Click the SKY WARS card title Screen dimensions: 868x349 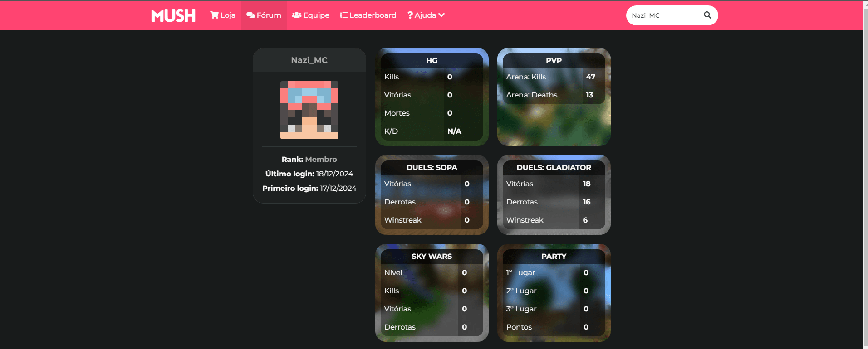coord(432,256)
